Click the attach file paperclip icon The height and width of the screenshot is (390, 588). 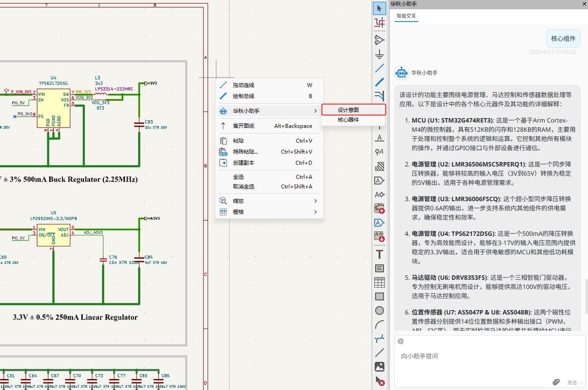556,382
